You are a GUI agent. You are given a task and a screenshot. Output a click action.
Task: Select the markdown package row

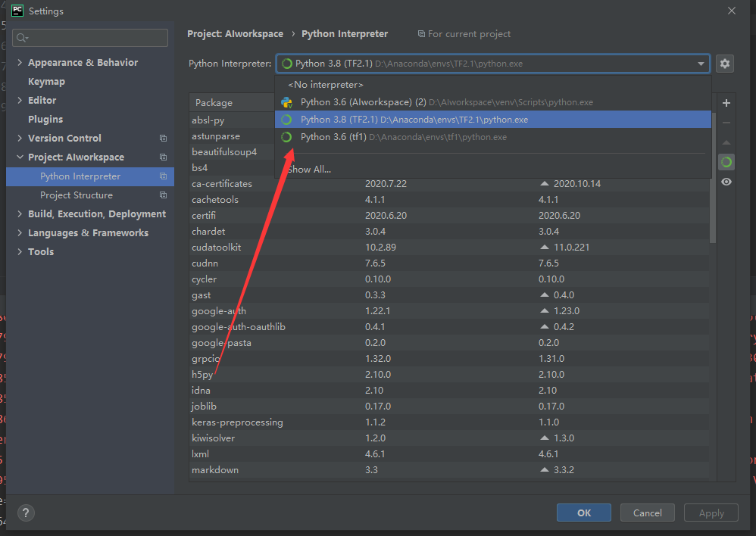[449, 470]
